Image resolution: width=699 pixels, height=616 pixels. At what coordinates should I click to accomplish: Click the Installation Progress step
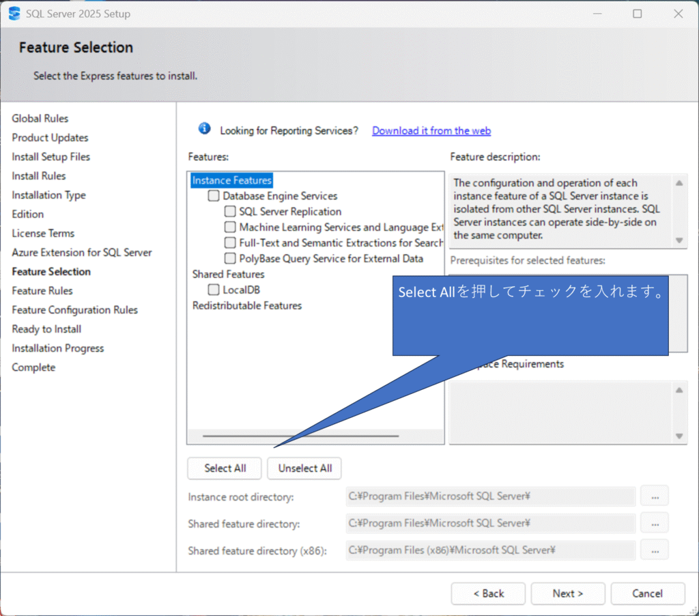click(x=58, y=348)
